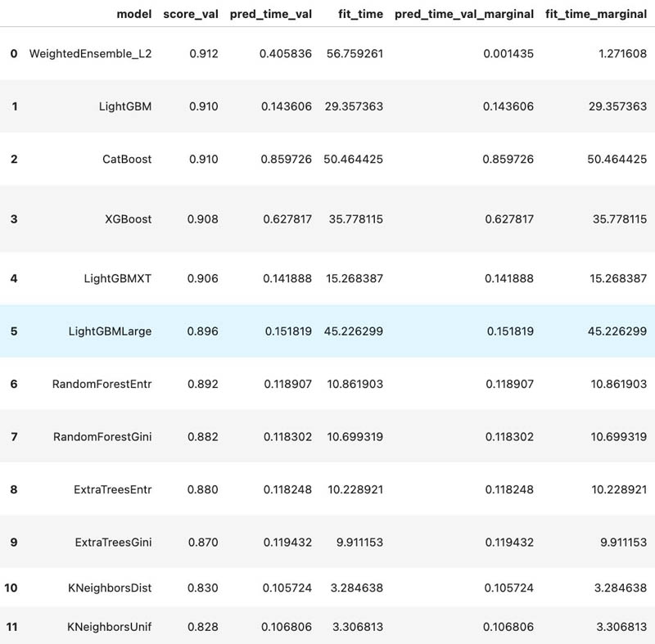The width and height of the screenshot is (655, 644).
Task: Select the LightGBM model name cell
Action: tap(125, 106)
